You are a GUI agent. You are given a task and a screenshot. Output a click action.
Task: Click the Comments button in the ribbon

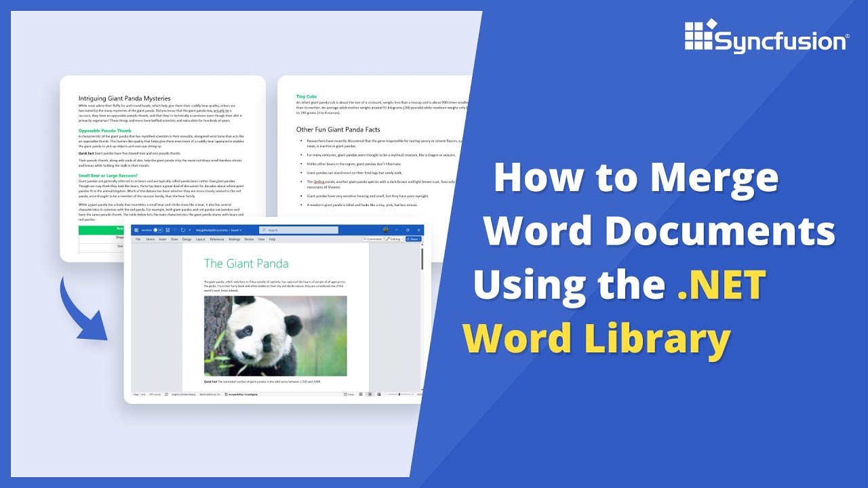point(374,239)
